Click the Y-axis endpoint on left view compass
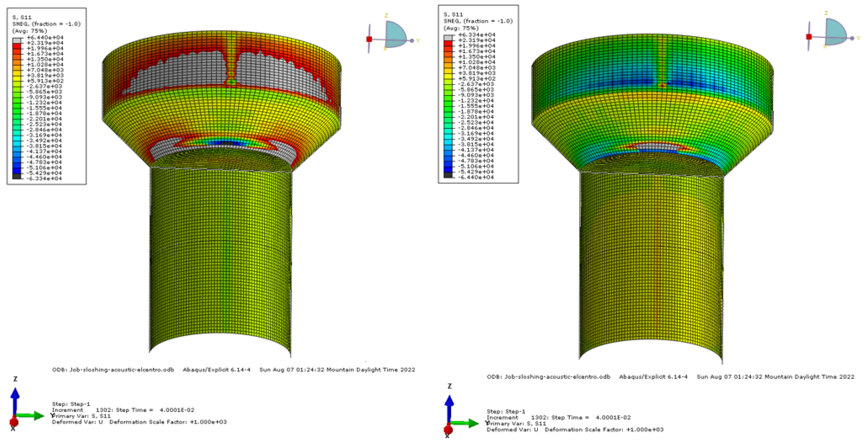868x446 pixels. tap(412, 40)
